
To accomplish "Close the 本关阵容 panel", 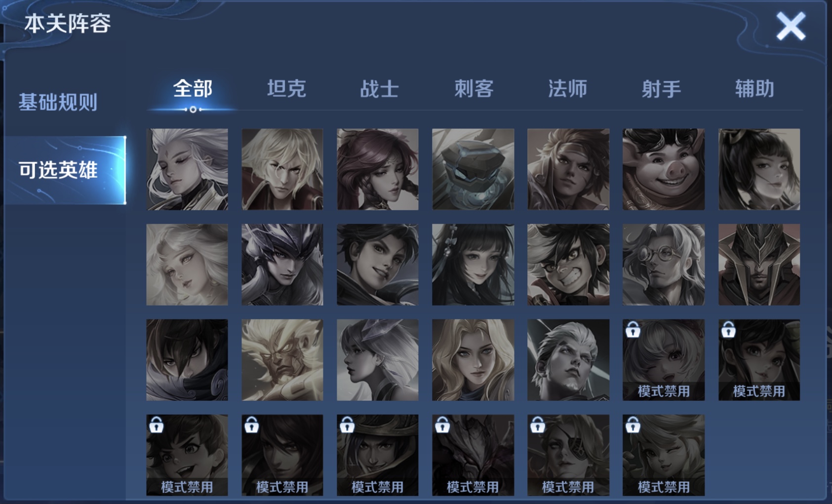I will click(791, 26).
